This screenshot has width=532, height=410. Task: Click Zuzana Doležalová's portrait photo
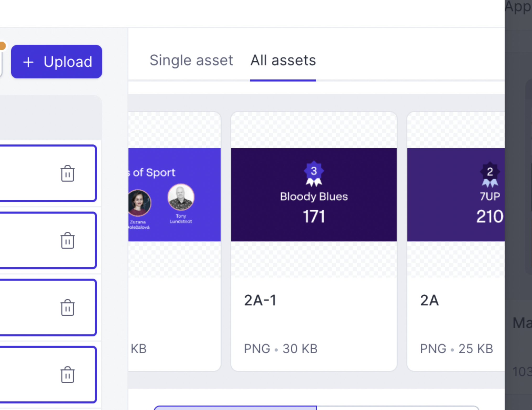(139, 203)
